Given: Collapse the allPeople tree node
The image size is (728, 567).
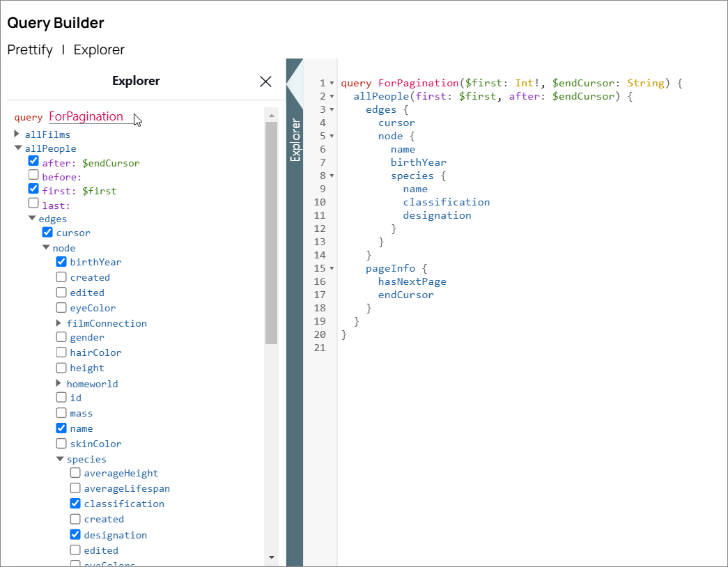Looking at the screenshot, I should coord(17,148).
